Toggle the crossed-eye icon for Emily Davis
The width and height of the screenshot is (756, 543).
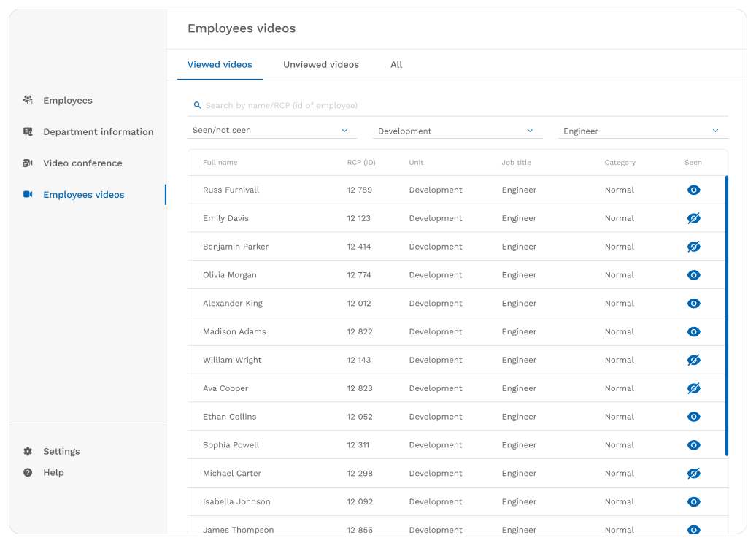pos(693,217)
